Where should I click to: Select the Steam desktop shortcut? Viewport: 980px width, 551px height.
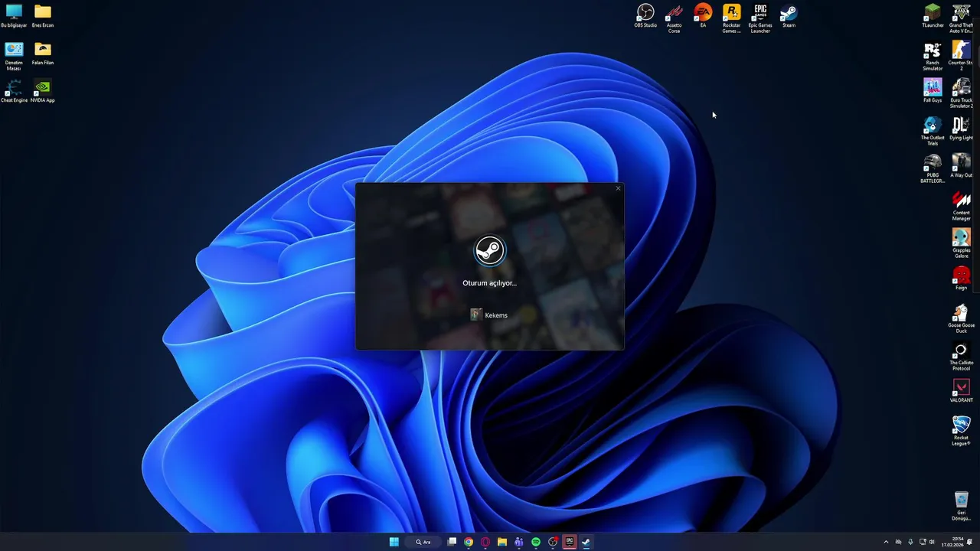click(789, 16)
